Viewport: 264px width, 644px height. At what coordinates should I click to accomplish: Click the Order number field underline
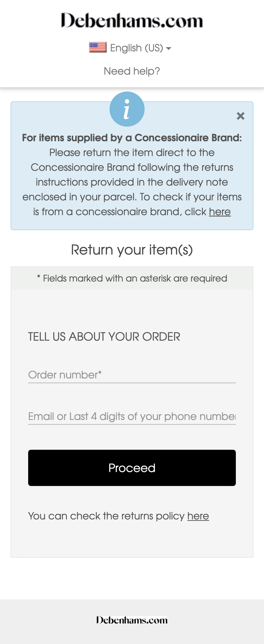(131, 383)
